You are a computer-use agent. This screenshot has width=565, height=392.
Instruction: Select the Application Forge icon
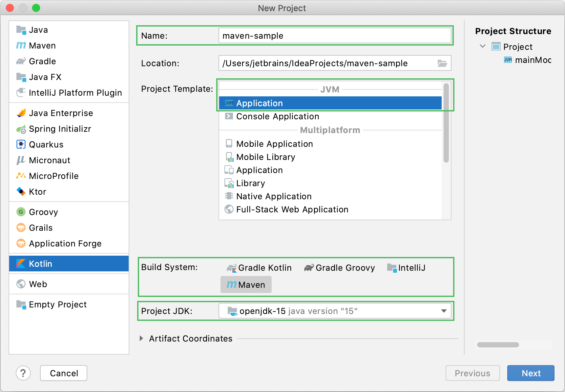(21, 244)
